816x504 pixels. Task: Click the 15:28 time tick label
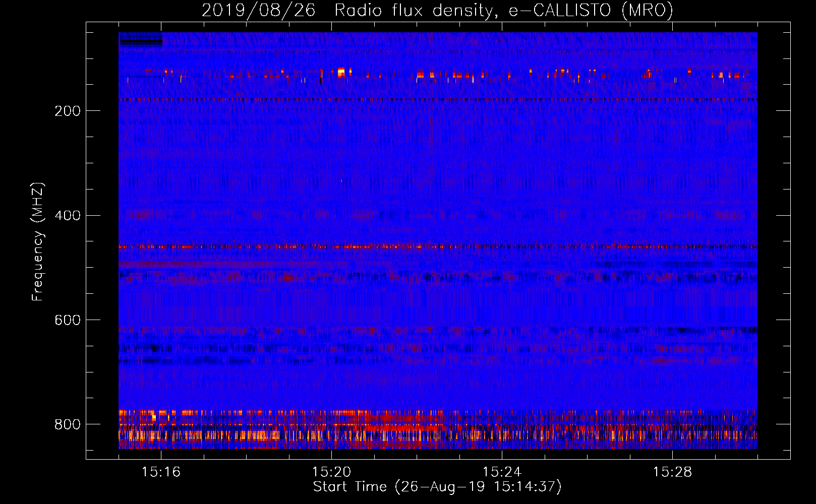[672, 472]
